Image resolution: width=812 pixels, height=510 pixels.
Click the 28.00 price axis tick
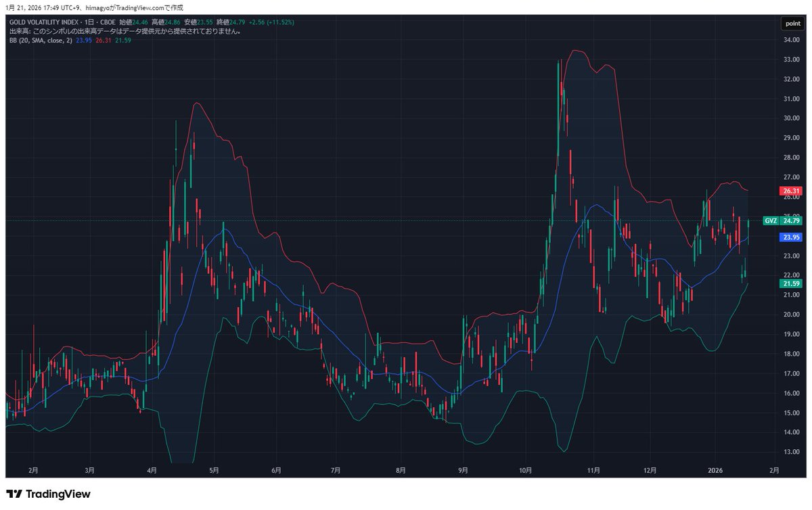pyautogui.click(x=792, y=158)
